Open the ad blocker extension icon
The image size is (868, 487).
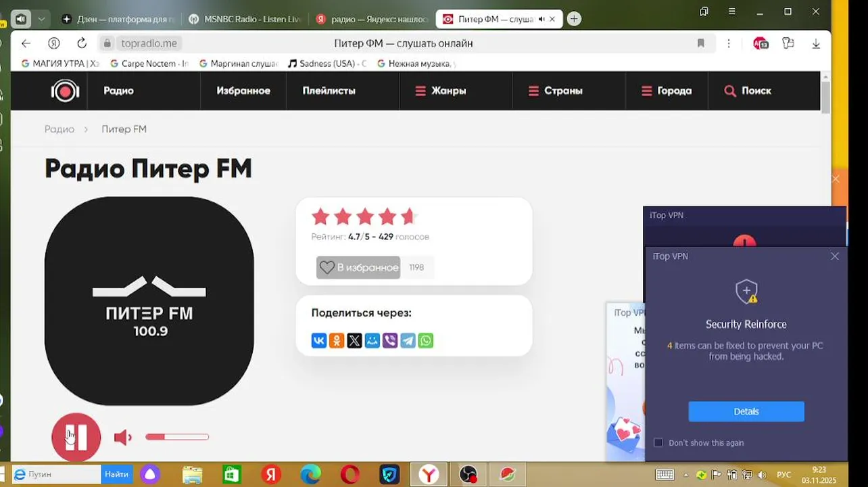click(x=761, y=43)
